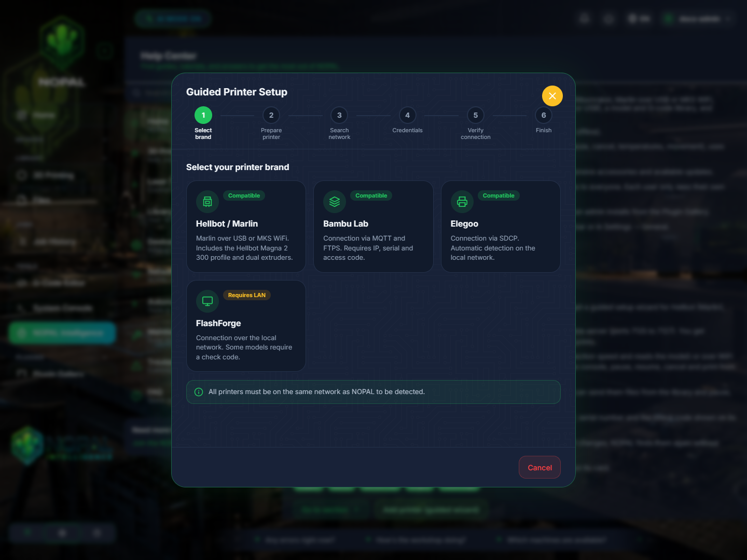
Task: Cancel the printer setup wizard
Action: click(x=539, y=467)
